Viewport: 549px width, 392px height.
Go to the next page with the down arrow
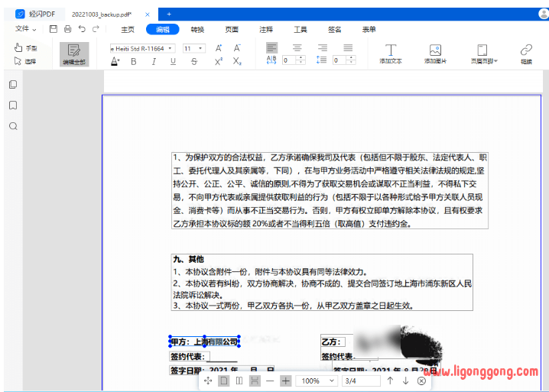coord(405,381)
